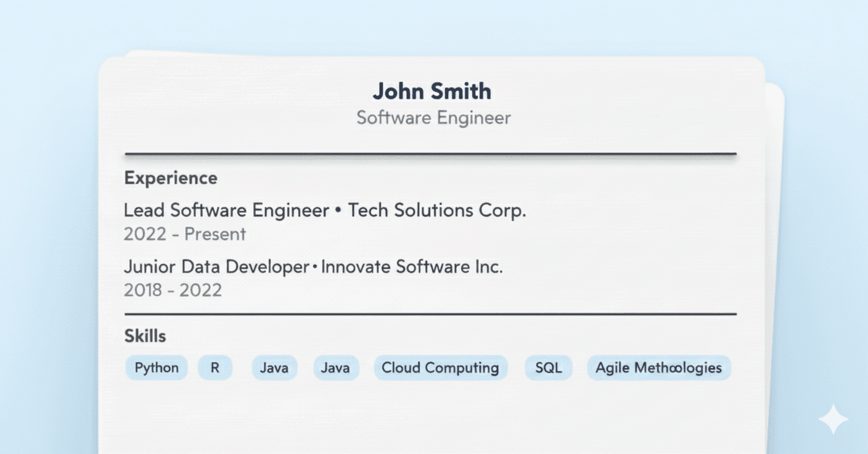This screenshot has width=868, height=454.
Task: Select the Python skill tag
Action: (x=157, y=368)
